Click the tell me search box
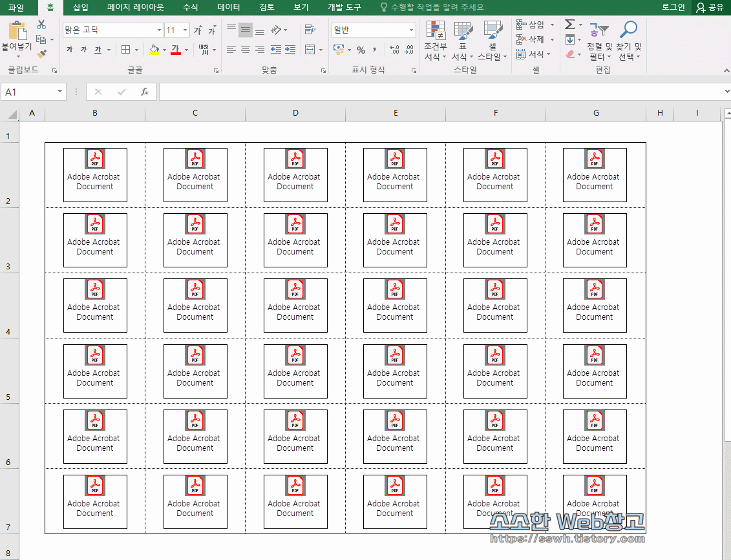Image resolution: width=731 pixels, height=560 pixels. (433, 8)
